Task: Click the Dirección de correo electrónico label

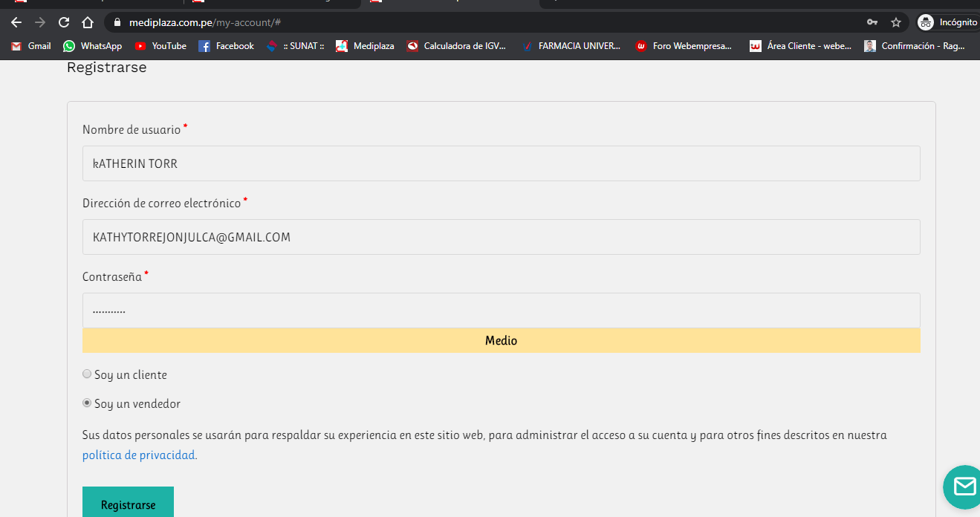Action: pos(162,203)
